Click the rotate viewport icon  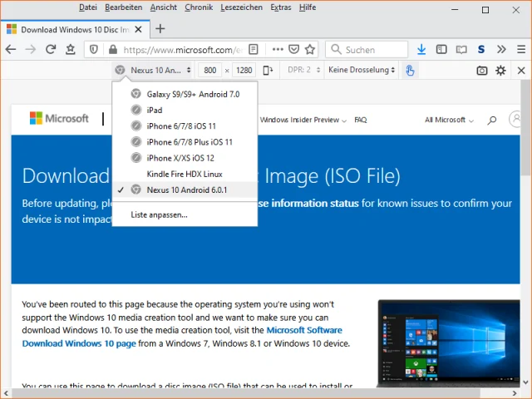point(268,71)
